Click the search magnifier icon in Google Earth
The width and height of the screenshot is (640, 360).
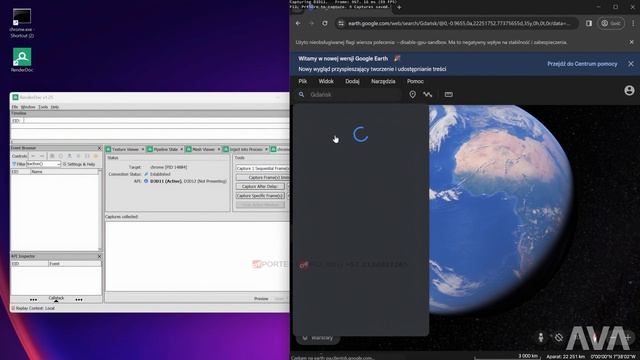301,94
